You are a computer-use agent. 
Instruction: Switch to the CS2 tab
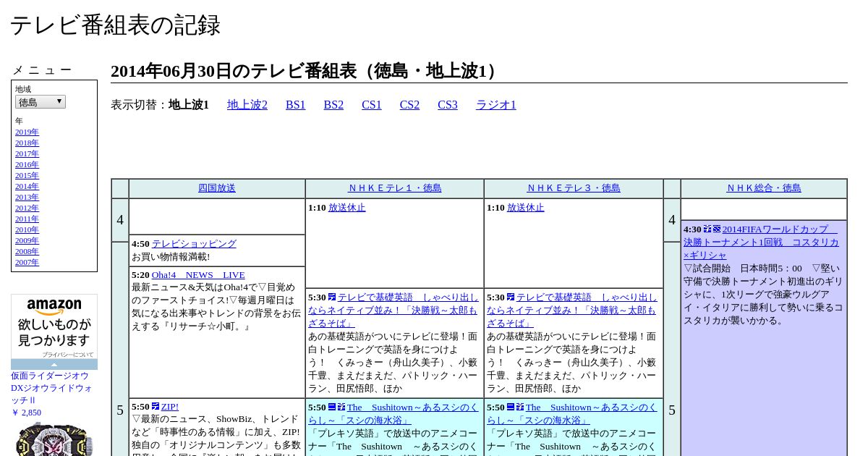(409, 105)
